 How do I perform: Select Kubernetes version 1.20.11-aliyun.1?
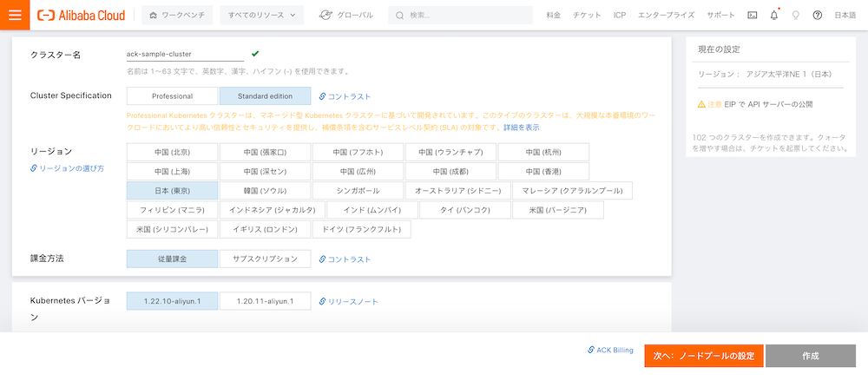(265, 301)
